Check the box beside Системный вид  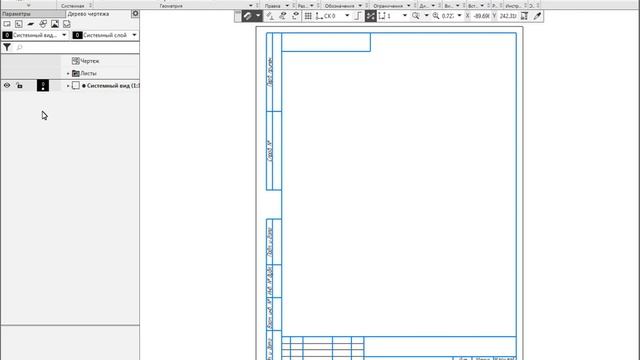tap(76, 86)
